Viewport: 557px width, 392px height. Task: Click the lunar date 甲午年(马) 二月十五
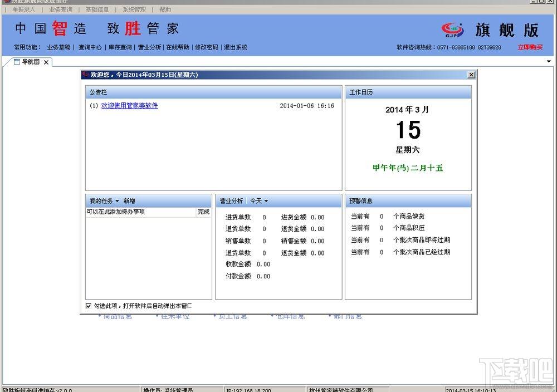408,168
